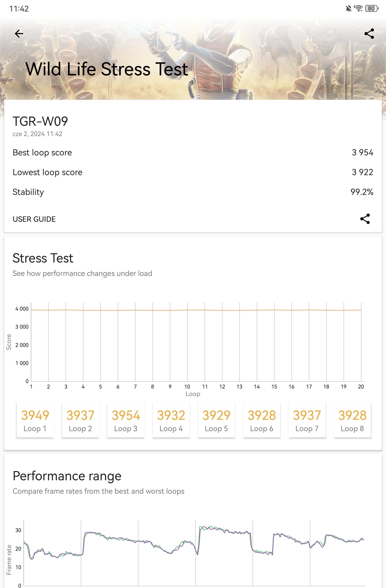This screenshot has height=588, width=386.
Task: Tap the Stability 99.2% row
Action: [193, 192]
